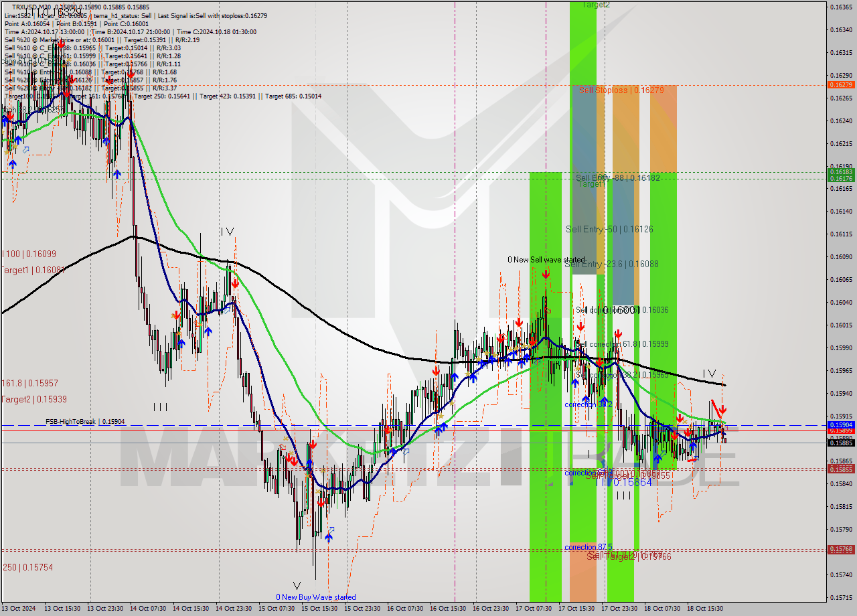Click the 'Sell Entry -23.6 | 0.16088' label

(x=611, y=264)
